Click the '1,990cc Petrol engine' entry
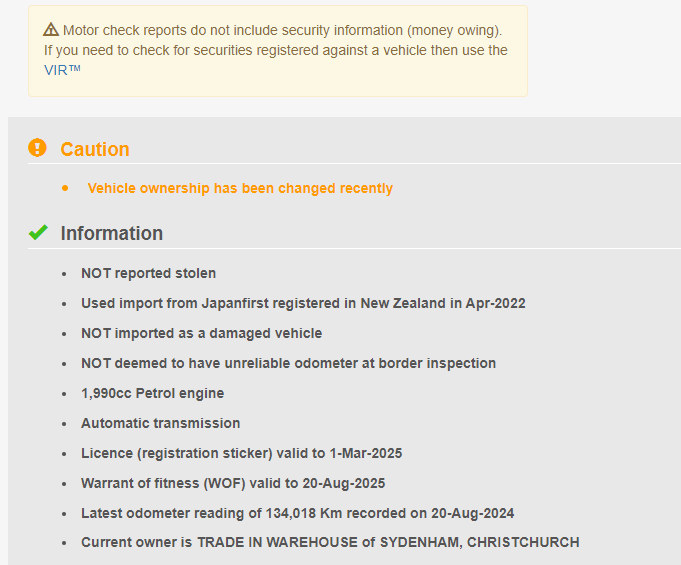The image size is (681, 565). click(x=152, y=393)
